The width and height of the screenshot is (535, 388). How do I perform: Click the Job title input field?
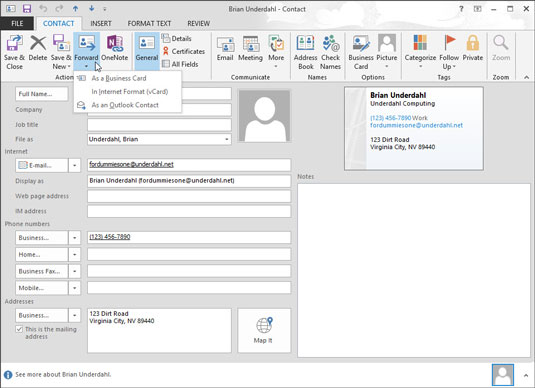pyautogui.click(x=159, y=125)
